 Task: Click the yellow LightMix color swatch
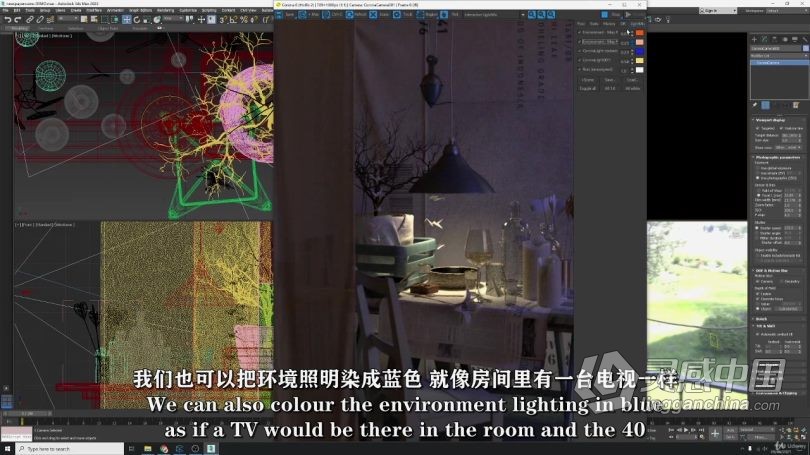click(640, 60)
